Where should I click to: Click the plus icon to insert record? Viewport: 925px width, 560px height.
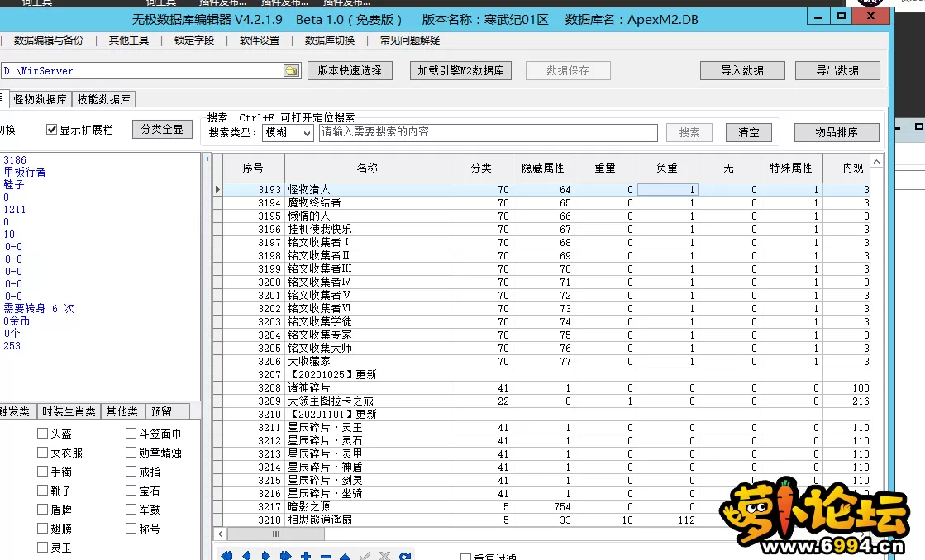coord(306,556)
